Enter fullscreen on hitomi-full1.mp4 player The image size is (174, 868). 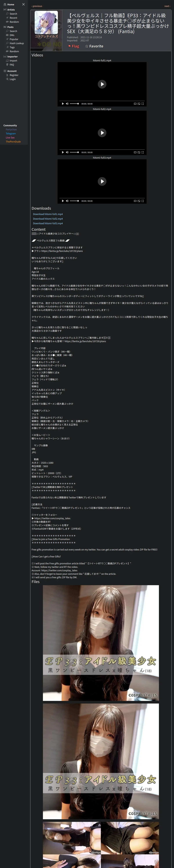pos(143,104)
